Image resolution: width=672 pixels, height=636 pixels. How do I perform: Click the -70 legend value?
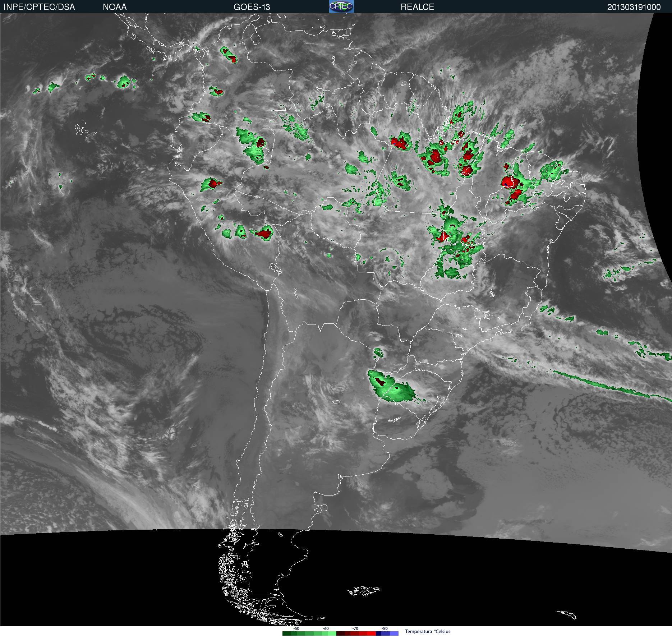point(355,628)
